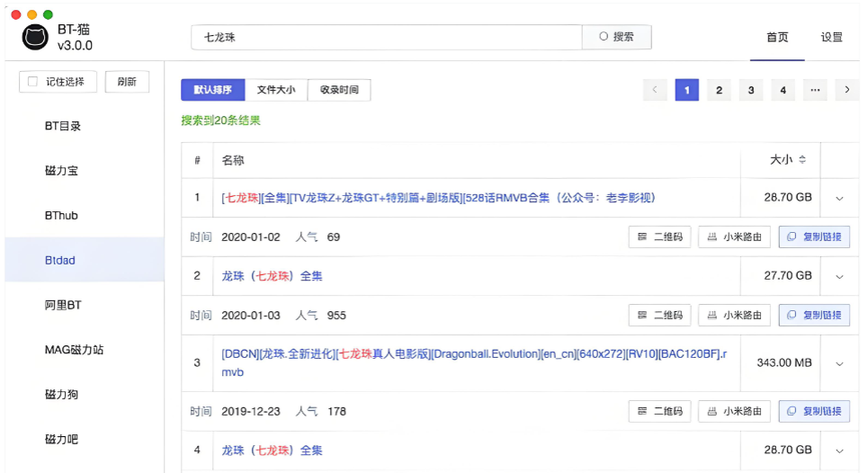Show 二维码 for the first result

click(659, 236)
